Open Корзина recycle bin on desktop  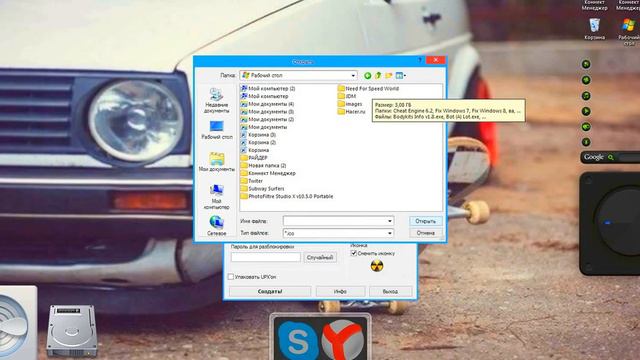tap(594, 28)
